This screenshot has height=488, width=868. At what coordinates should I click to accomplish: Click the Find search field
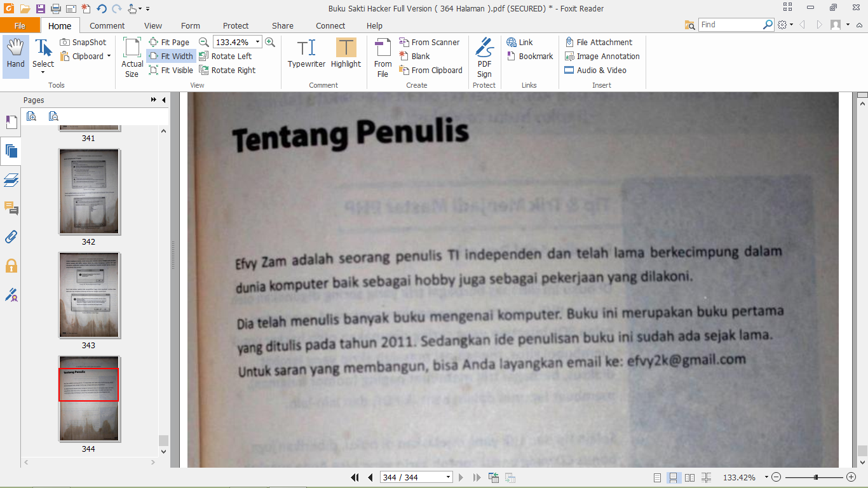coord(731,25)
